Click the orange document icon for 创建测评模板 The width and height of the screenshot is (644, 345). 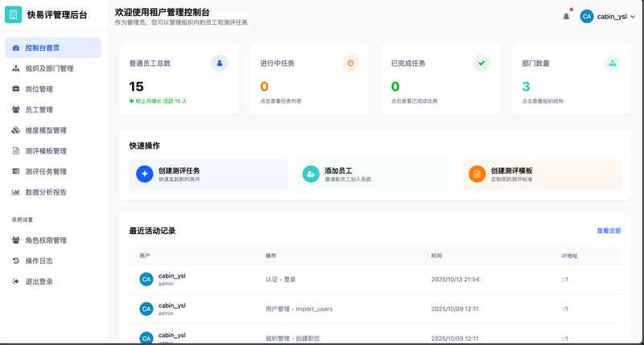pos(477,174)
